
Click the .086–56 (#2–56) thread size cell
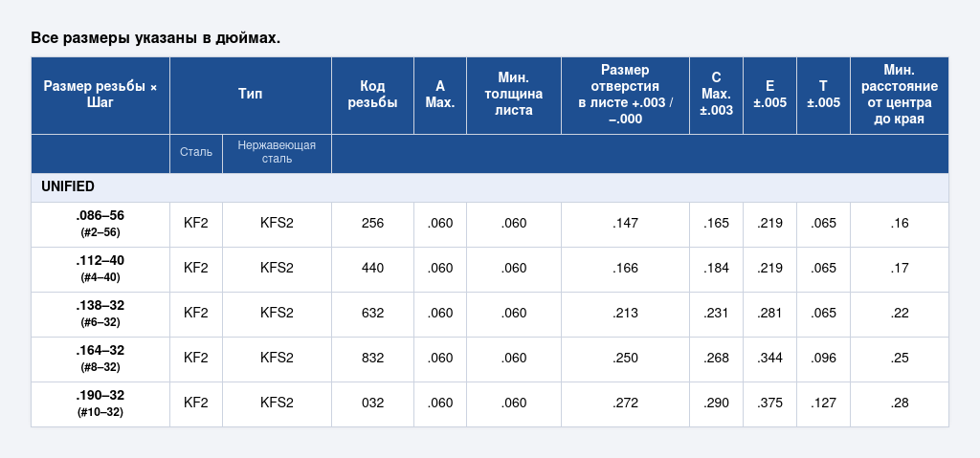(x=100, y=224)
